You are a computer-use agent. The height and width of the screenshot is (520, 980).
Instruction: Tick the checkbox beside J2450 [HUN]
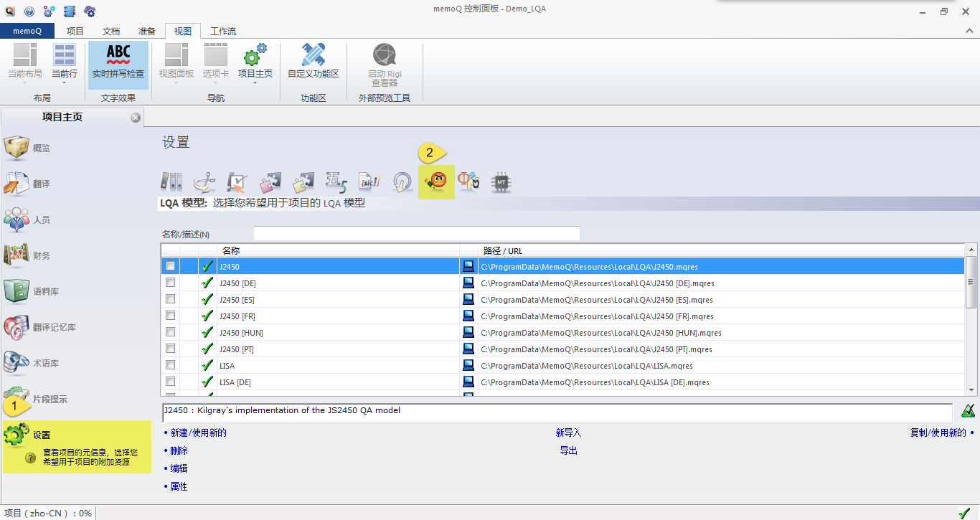click(x=170, y=331)
